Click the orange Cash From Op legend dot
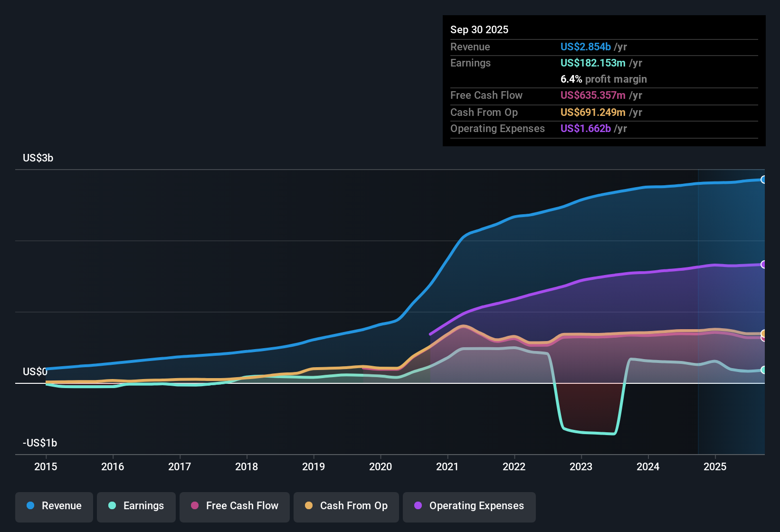The width and height of the screenshot is (780, 532). tap(308, 505)
